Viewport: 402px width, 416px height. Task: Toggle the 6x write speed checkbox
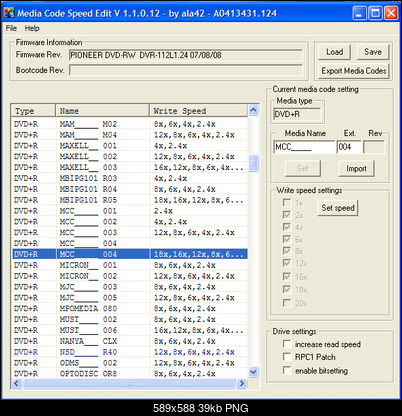pyautogui.click(x=286, y=239)
